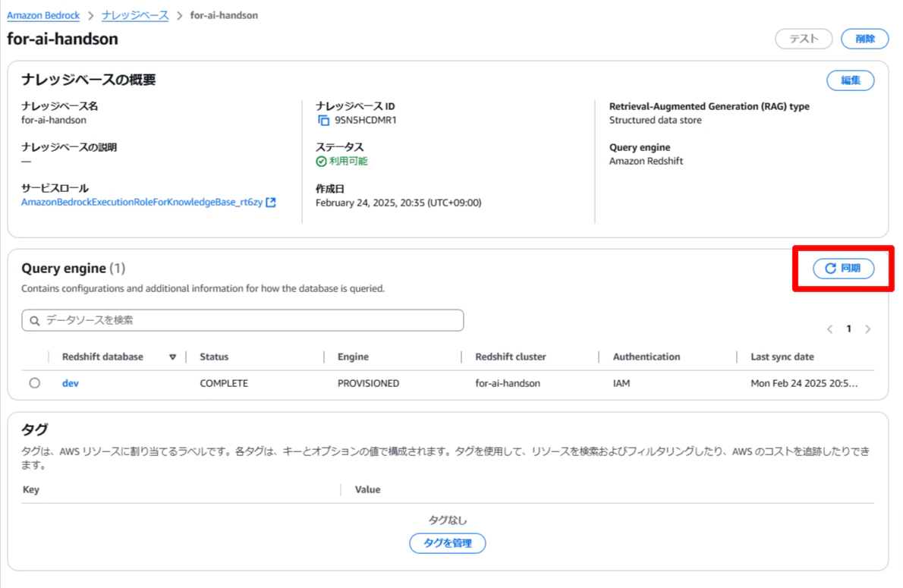Click the Query engine (1) section heading
Image resolution: width=903 pixels, height=588 pixels.
(73, 269)
